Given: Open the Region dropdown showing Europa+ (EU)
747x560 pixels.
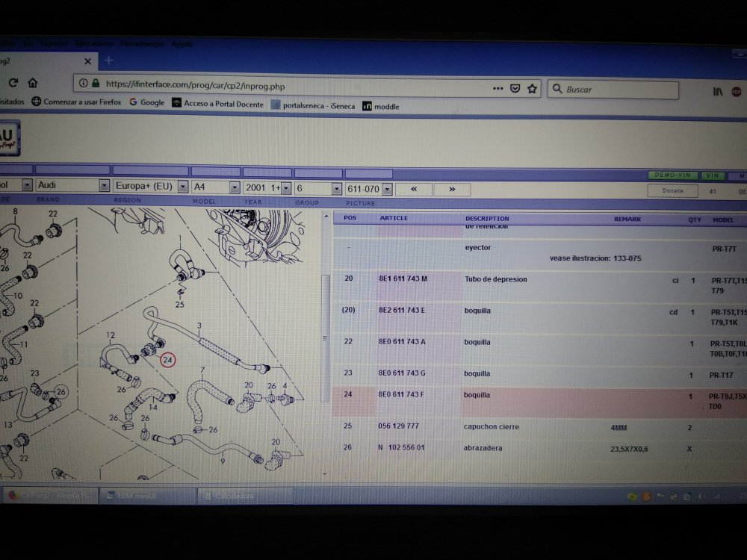Looking at the screenshot, I should tap(150, 186).
